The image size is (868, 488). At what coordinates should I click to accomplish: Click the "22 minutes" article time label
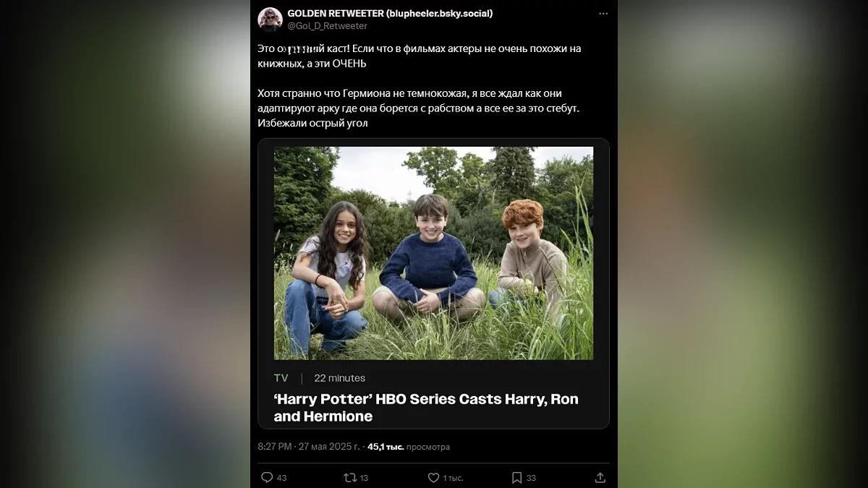339,378
